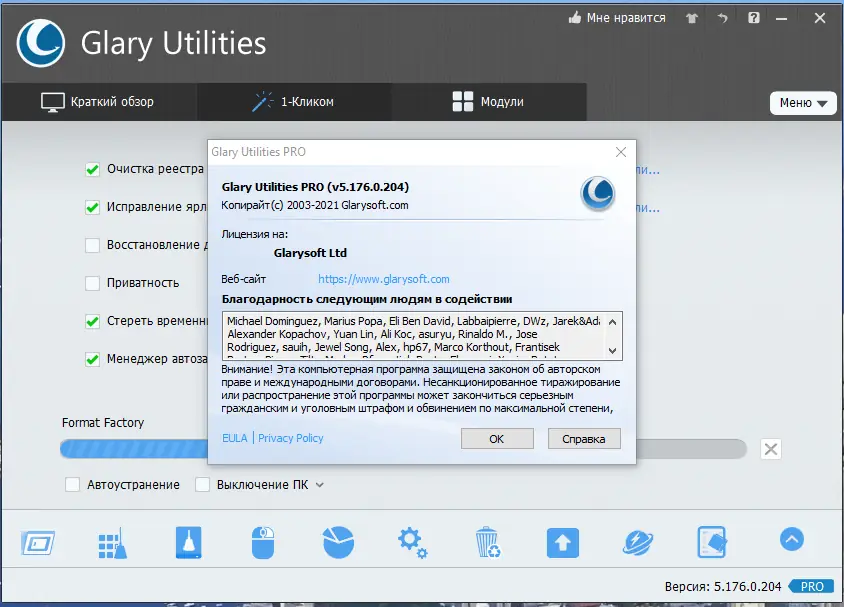Open the Меню dropdown
The width and height of the screenshot is (844, 607).
click(802, 103)
